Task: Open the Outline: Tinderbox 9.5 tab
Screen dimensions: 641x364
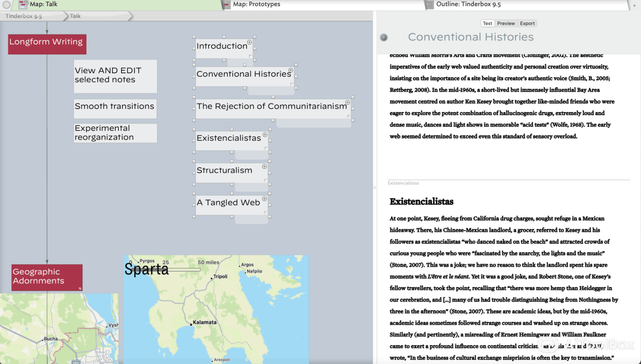Action: coord(468,5)
